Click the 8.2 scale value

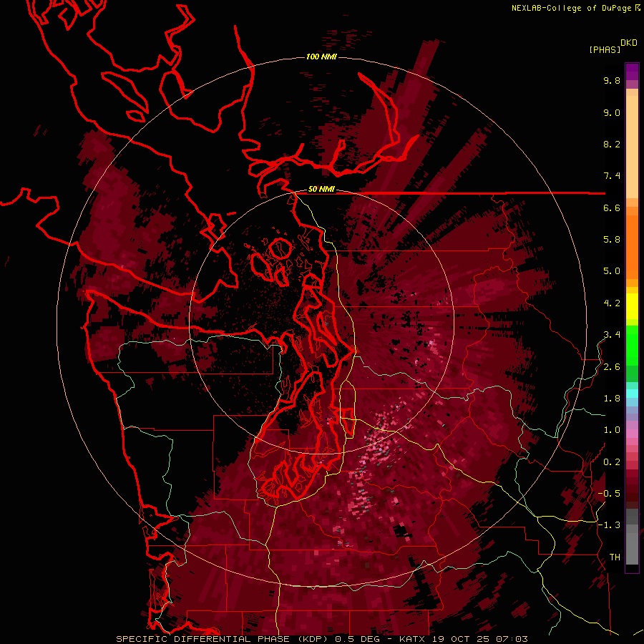(x=612, y=144)
